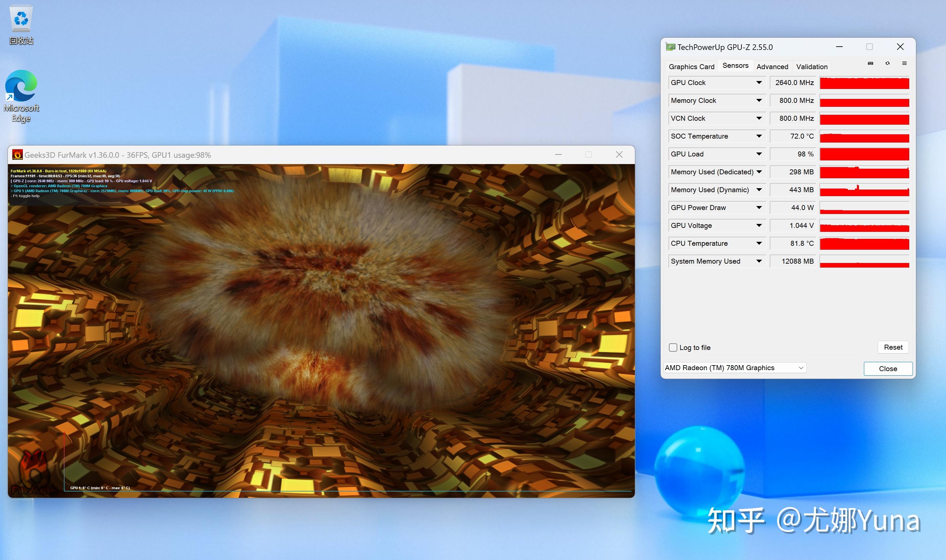Select AMD Radeon 780M dropdown selector
Viewport: 946px width, 560px height.
coord(733,367)
